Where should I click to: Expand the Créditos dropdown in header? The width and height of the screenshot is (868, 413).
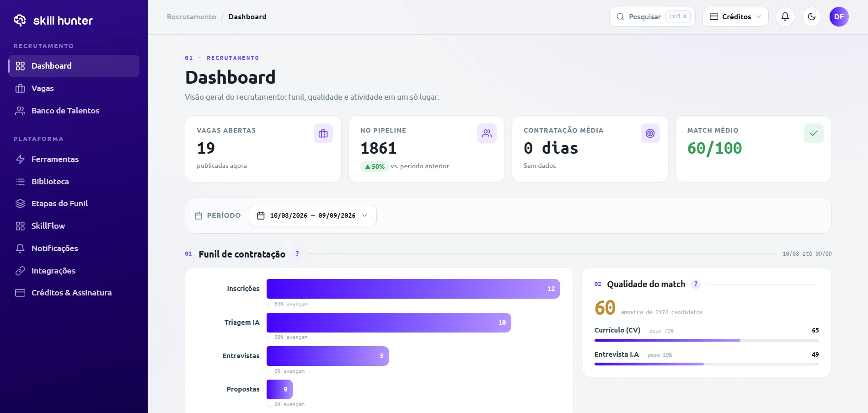735,17
